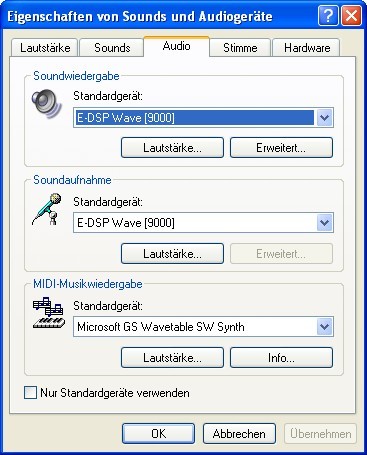Click the Soundaufnahme E-DSP Wave combo box
The height and width of the screenshot is (455, 367).
point(203,223)
